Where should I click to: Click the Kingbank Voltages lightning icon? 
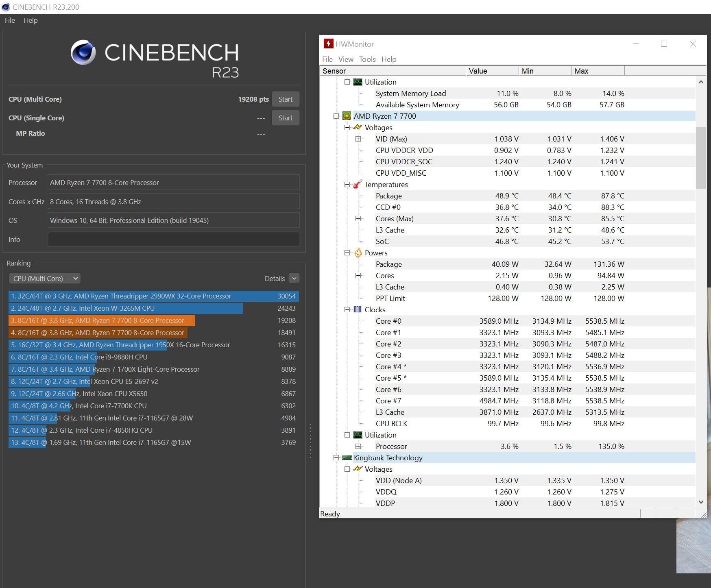358,469
